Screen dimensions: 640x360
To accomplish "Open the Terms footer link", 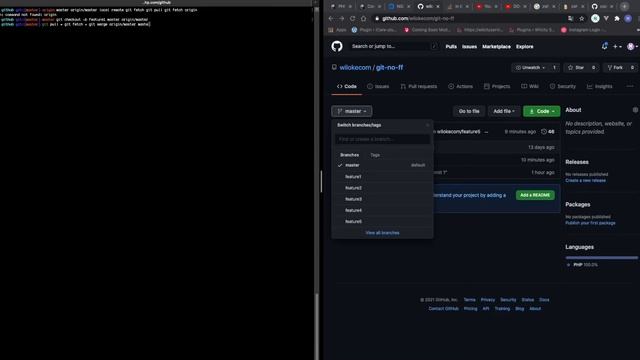I will coord(469,300).
